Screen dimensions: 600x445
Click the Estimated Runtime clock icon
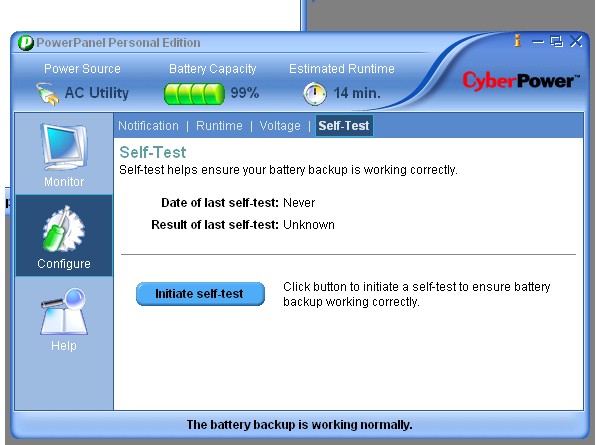pos(315,94)
